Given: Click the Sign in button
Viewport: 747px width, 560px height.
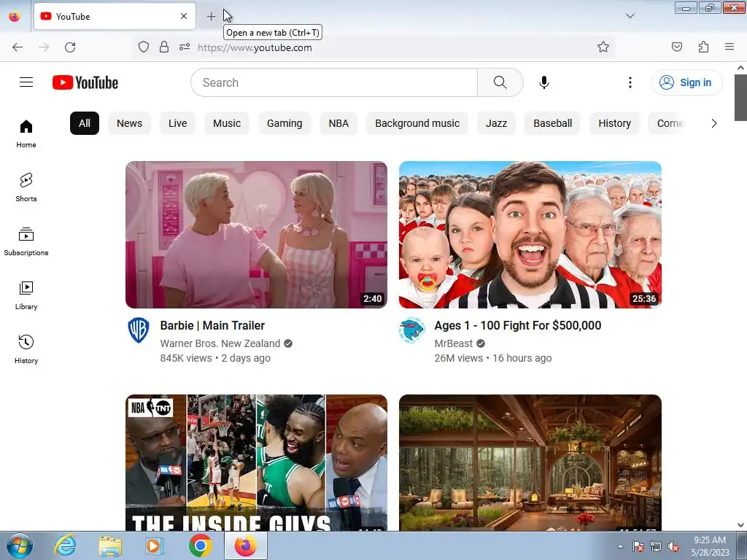Looking at the screenshot, I should point(686,82).
